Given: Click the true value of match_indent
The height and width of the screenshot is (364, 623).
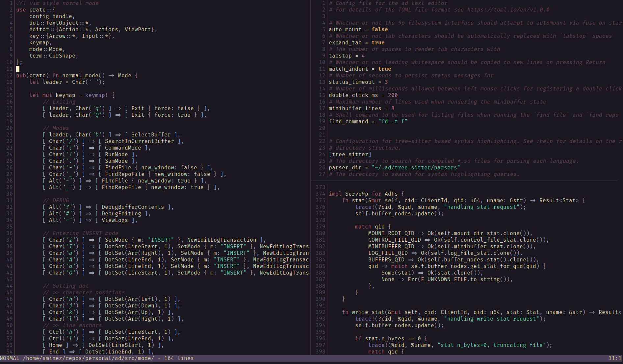Looking at the screenshot, I should tap(384, 69).
